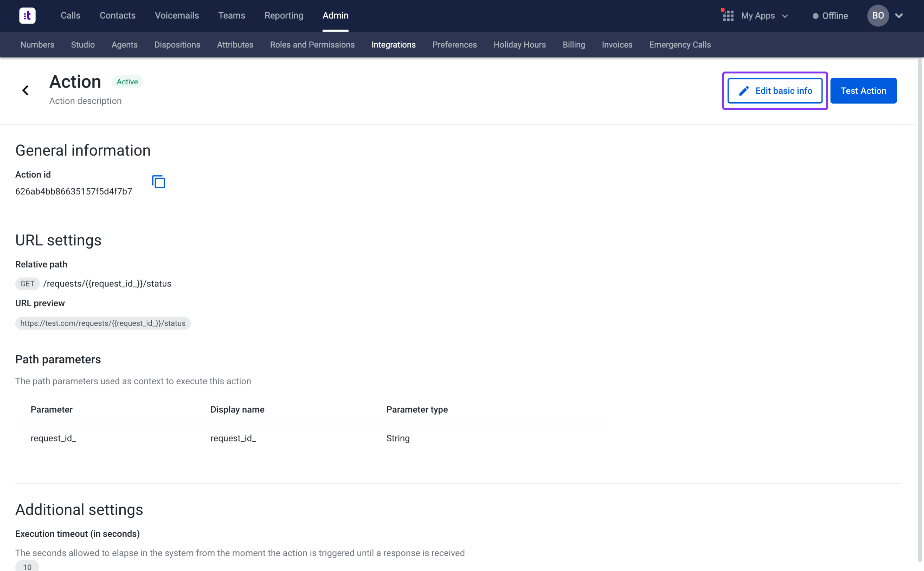Go back using the left arrow

point(25,90)
